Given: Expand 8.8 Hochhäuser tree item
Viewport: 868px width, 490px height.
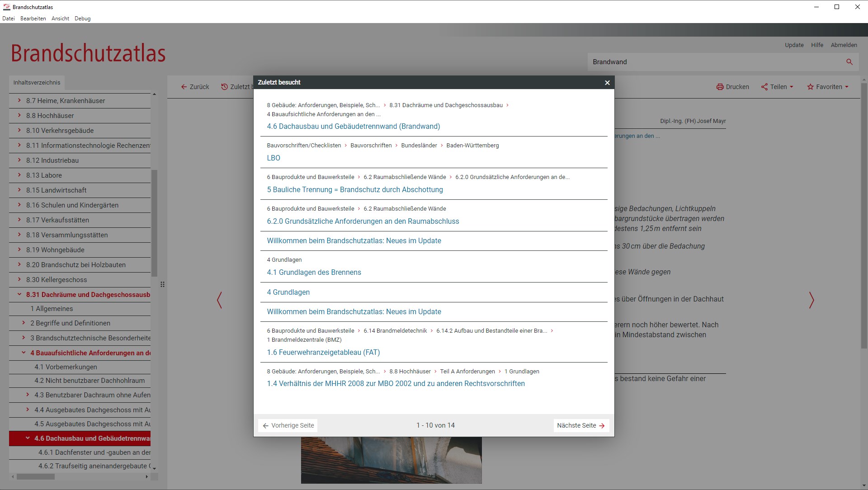Looking at the screenshot, I should [19, 115].
